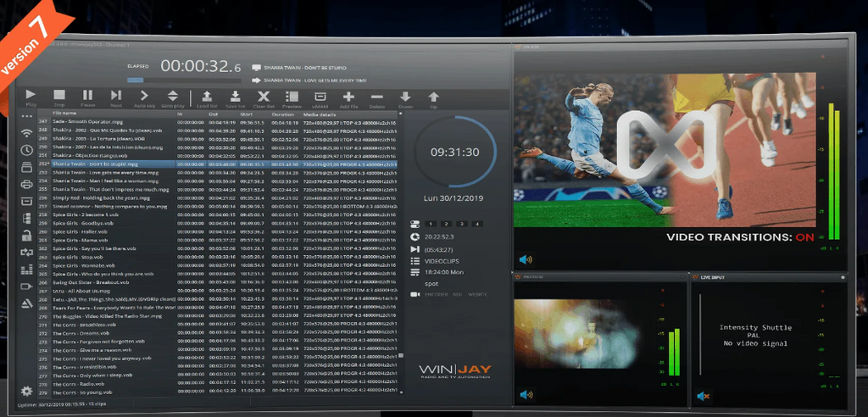This screenshot has height=417, width=868.
Task: Click the camera icon beside ENCODER
Action: (415, 295)
